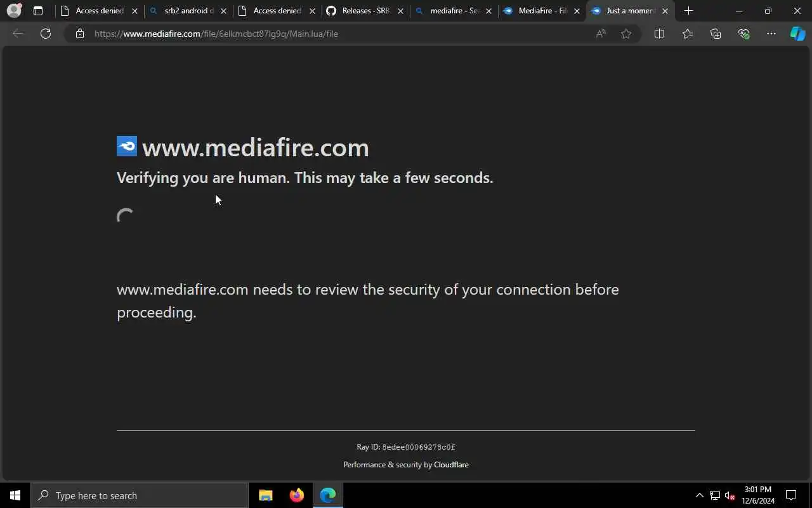Open the Copilot sidebar icon
Screen dimensions: 812x508
[x=797, y=34]
